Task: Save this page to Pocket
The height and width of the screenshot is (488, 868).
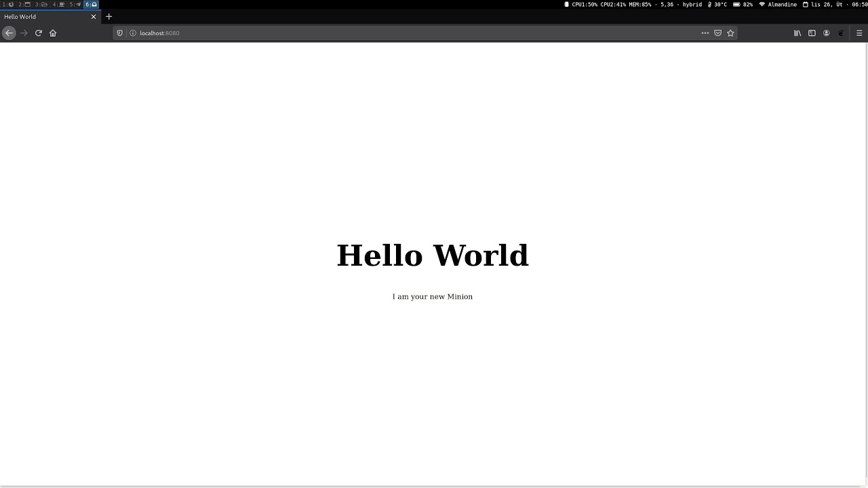Action: point(717,33)
